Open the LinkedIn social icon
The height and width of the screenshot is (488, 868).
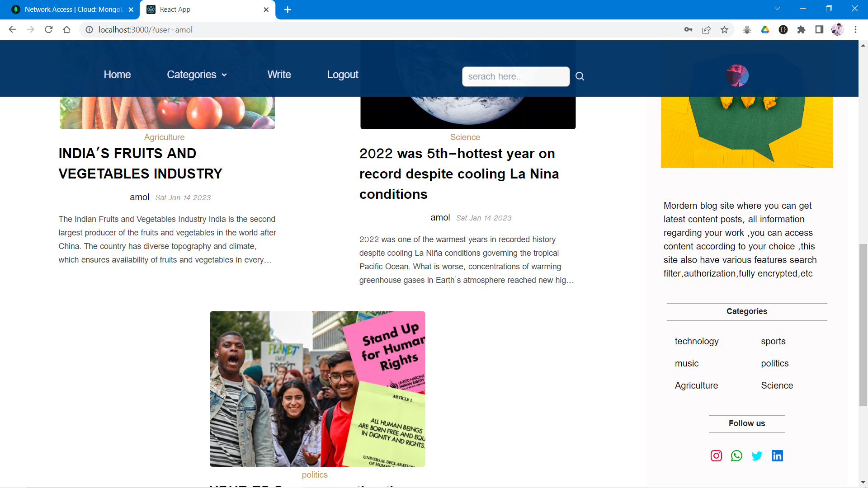(x=777, y=456)
